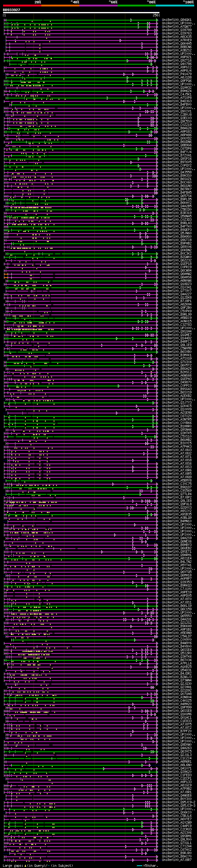Select hit UniRef100_Q1HH32
197x868 pixels.
click(177, 88)
